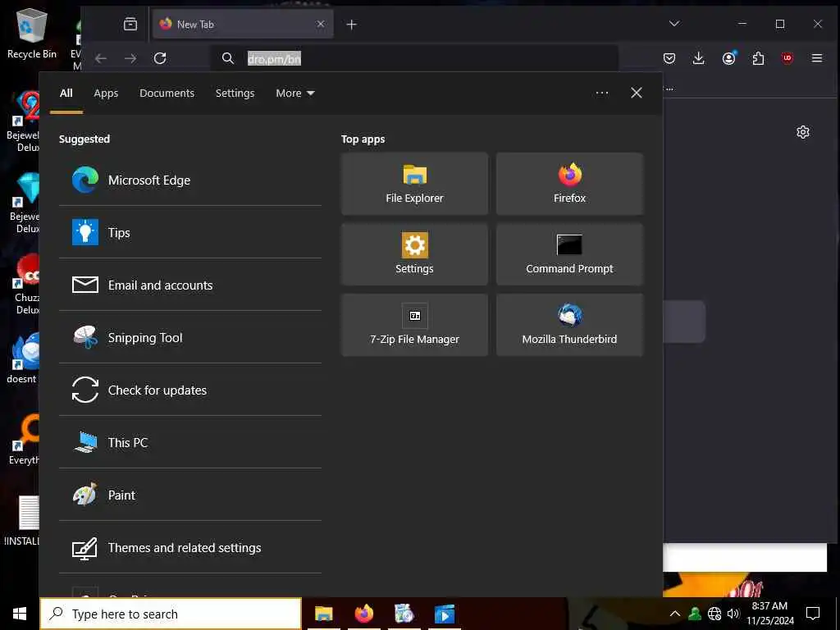Open the Mozilla Thunderbird tile
840x630 pixels.
pos(569,325)
